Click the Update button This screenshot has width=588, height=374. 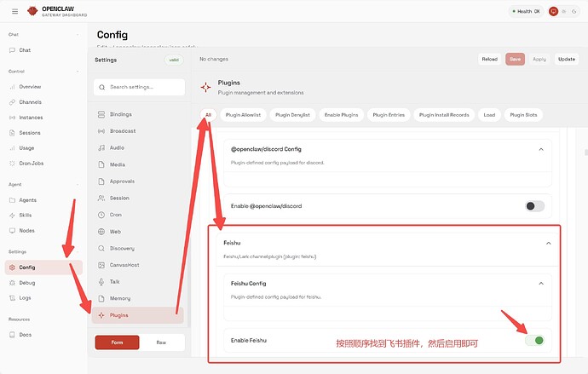[x=566, y=59]
